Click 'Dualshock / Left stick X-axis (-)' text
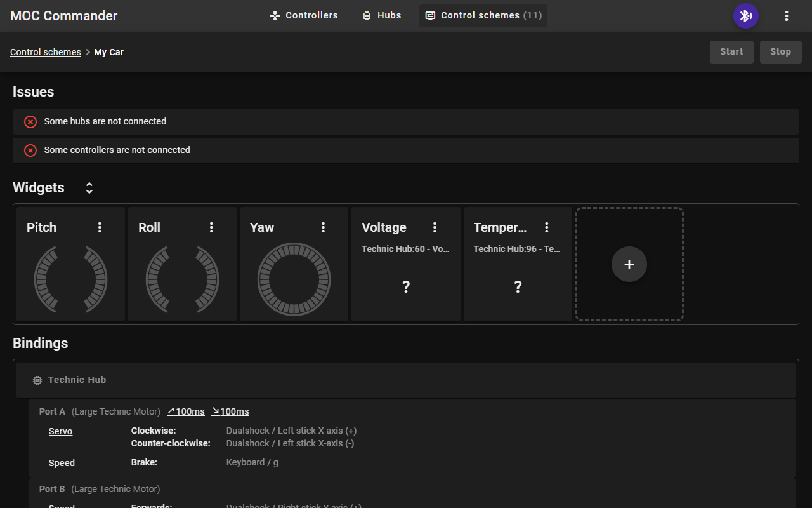812x508 pixels. [291, 443]
